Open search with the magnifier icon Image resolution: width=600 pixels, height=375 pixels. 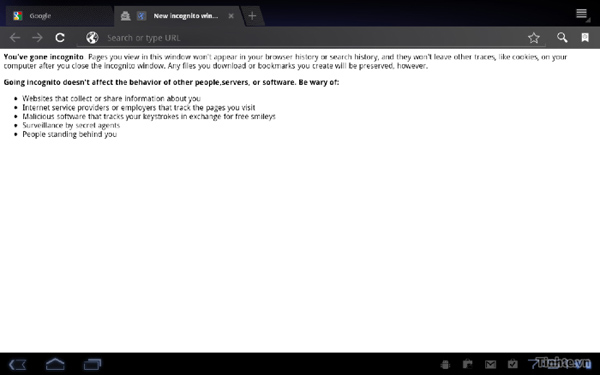562,37
